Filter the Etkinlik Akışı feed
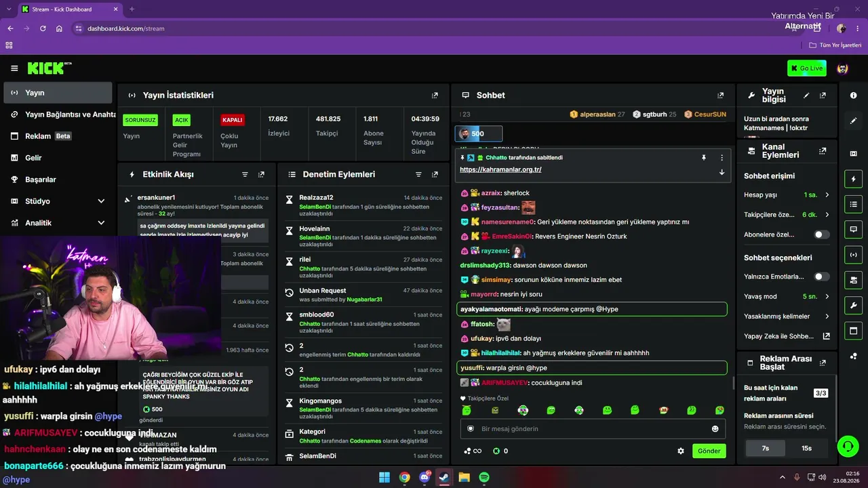The height and width of the screenshot is (488, 868). [x=245, y=174]
